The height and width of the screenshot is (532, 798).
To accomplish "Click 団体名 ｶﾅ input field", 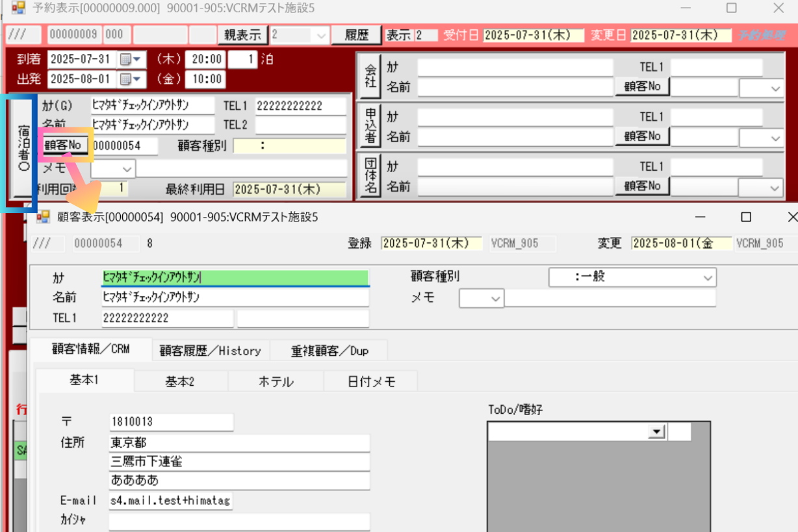I will 515,167.
